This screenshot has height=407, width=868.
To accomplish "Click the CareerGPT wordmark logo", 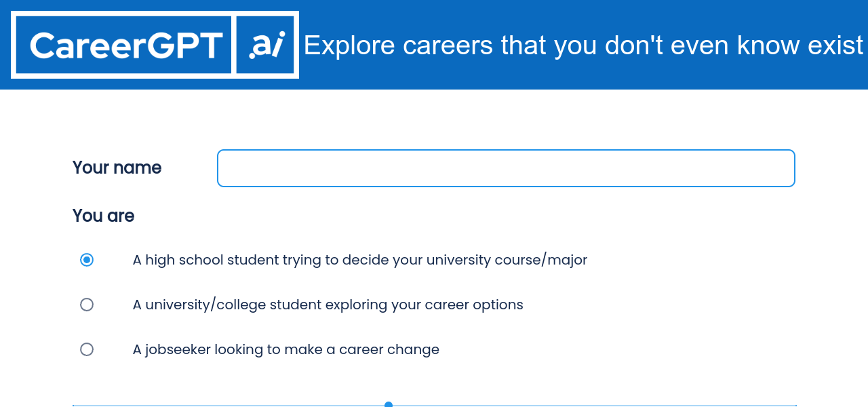I will 126,45.
